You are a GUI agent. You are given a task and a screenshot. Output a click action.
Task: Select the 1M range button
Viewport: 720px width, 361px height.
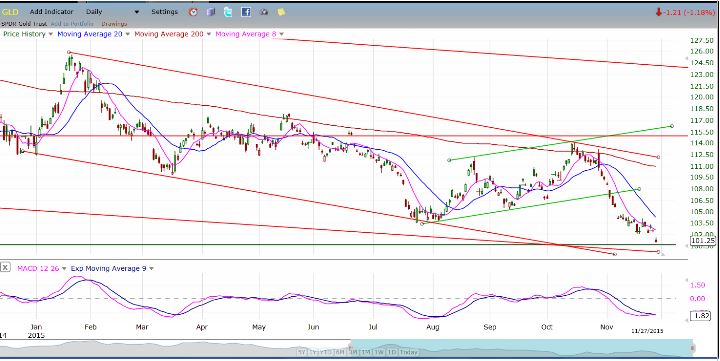[x=366, y=352]
